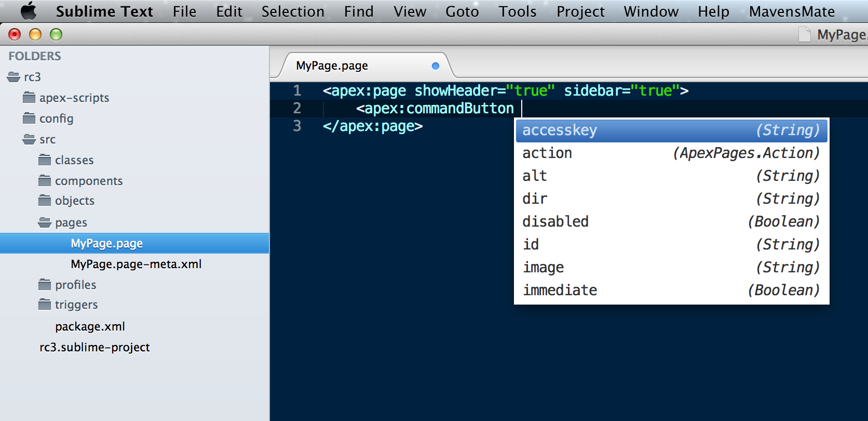Screen dimensions: 868x421
Task: Click the unsaved dot on MyPage.page tab
Action: [x=436, y=66]
